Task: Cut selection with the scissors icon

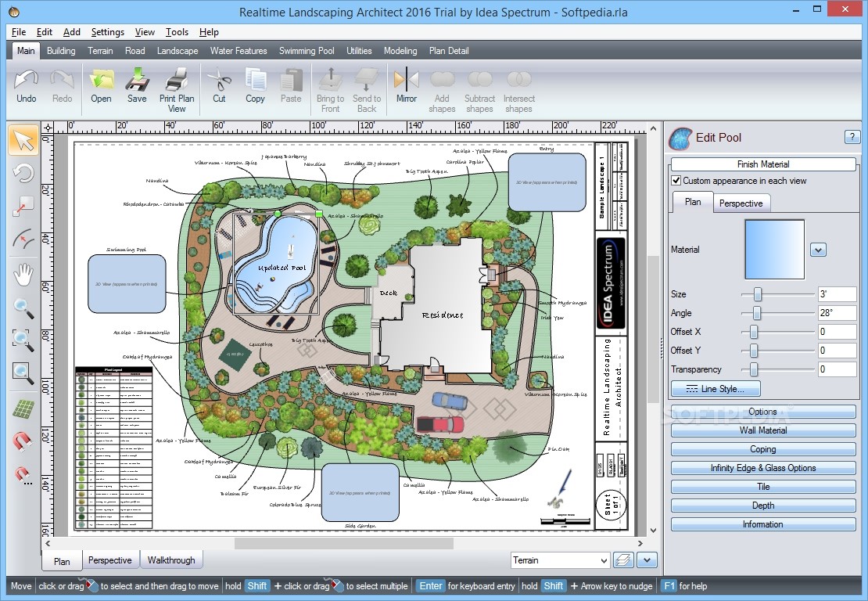Action: [x=219, y=86]
